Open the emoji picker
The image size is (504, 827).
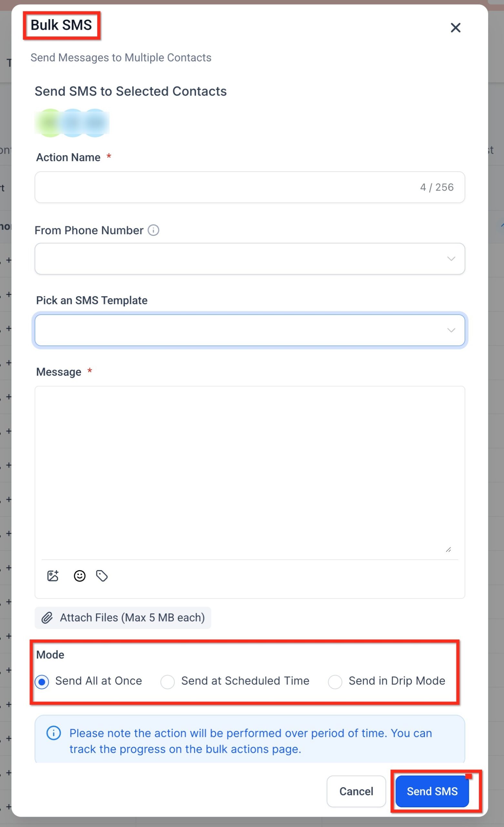point(79,576)
